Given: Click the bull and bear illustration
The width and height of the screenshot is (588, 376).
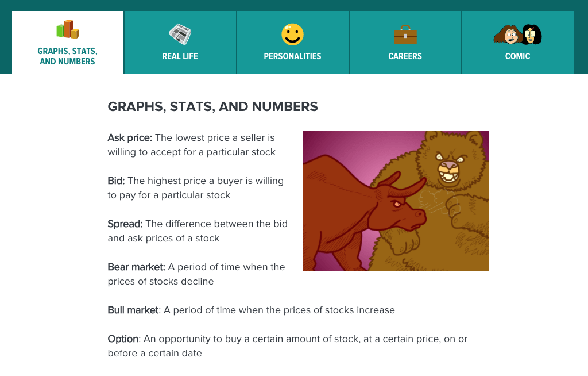Looking at the screenshot, I should point(395,201).
